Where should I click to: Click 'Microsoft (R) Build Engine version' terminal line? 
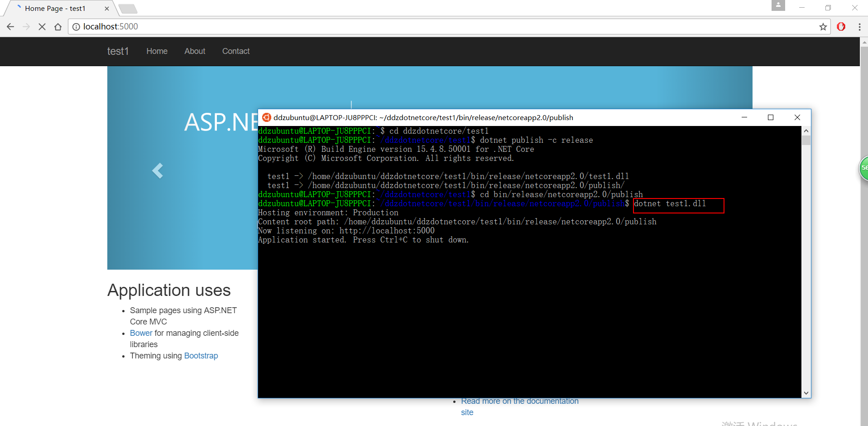pos(396,149)
